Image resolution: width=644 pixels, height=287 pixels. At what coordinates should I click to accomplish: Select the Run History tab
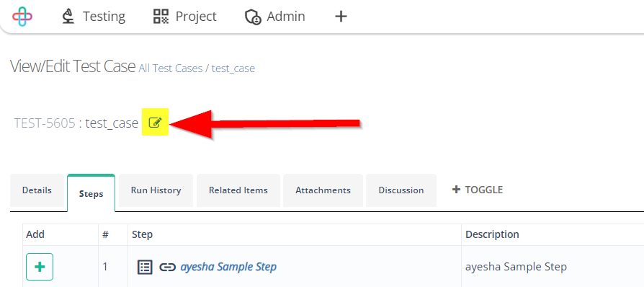pos(156,190)
